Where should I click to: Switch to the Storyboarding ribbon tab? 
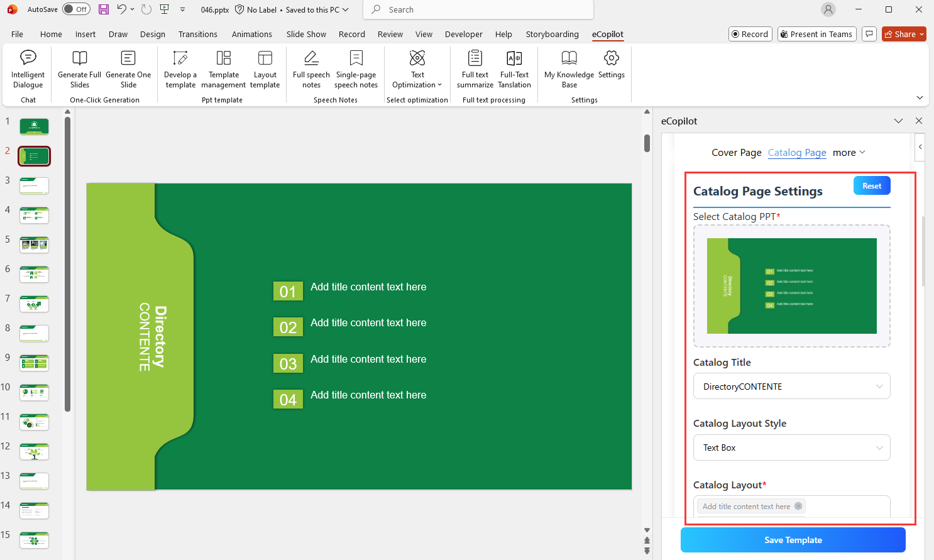552,34
